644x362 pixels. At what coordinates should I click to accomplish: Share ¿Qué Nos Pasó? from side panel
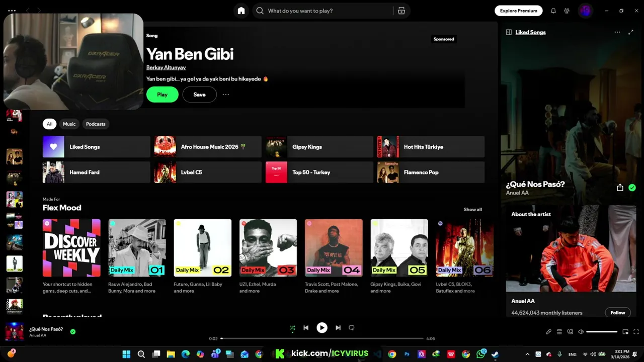tap(620, 188)
